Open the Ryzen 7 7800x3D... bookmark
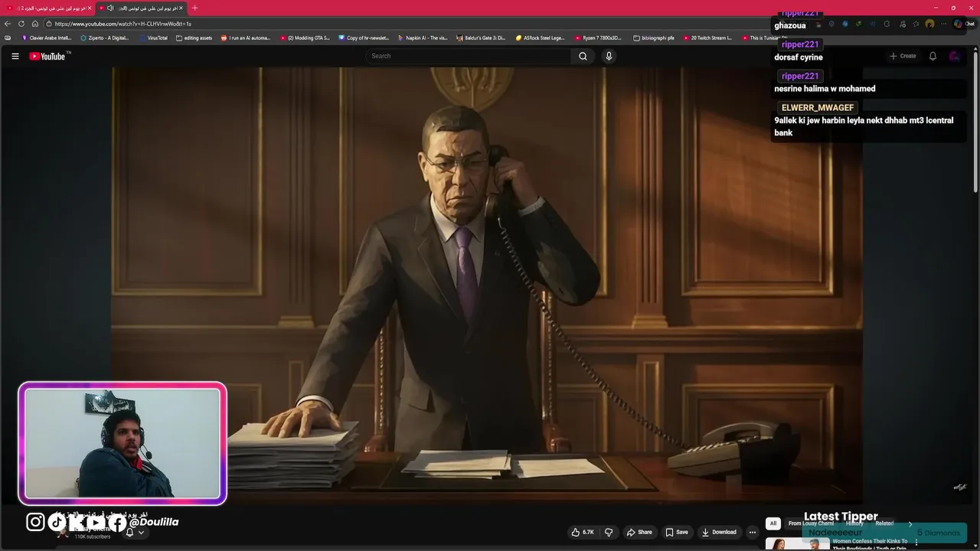980x551 pixels. click(x=599, y=37)
